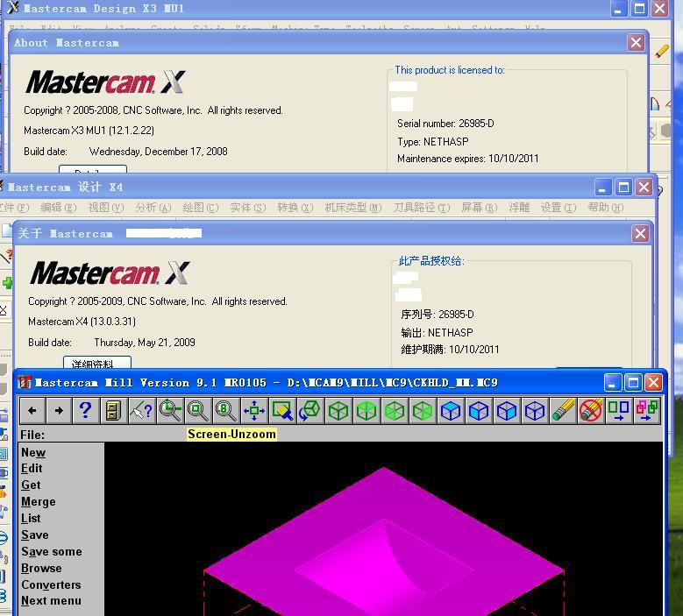683x616 pixels.
Task: Choose New in Mill file menu
Action: (33, 452)
